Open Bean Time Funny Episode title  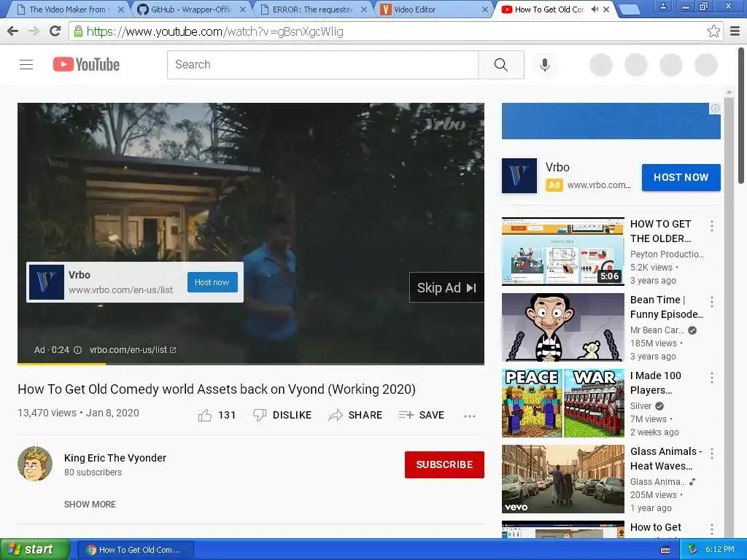point(667,307)
